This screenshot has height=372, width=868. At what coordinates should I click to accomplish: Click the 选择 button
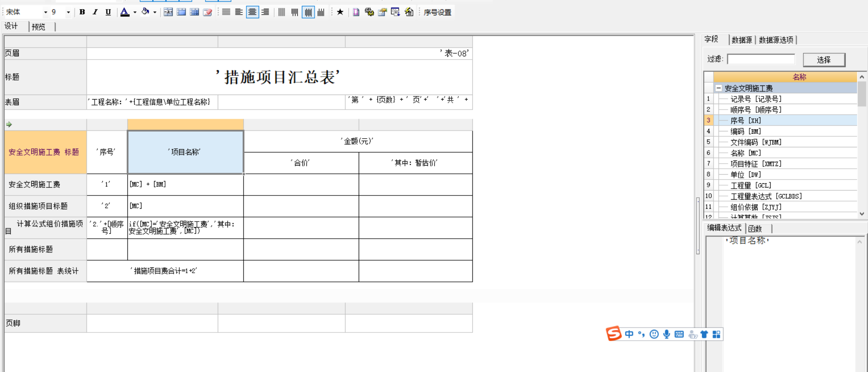tap(823, 60)
